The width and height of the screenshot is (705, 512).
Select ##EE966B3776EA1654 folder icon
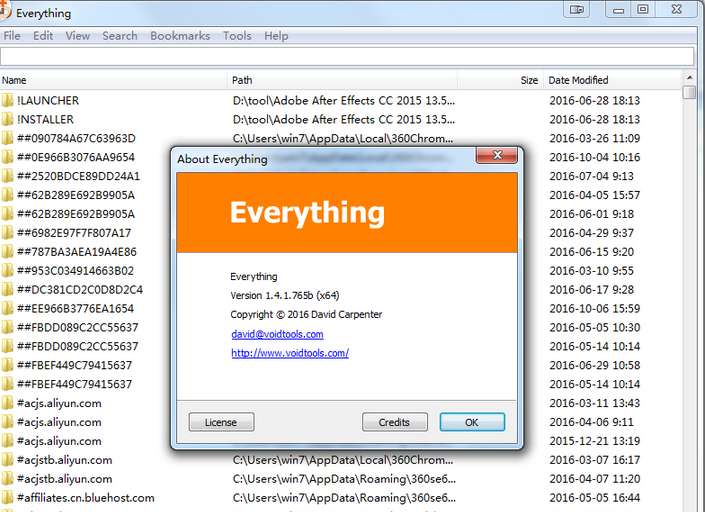[7, 308]
